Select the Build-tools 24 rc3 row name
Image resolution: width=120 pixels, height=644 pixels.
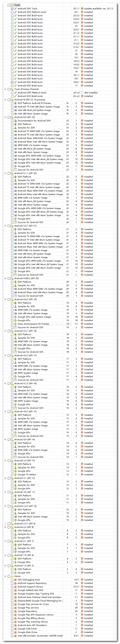tap(30, 96)
